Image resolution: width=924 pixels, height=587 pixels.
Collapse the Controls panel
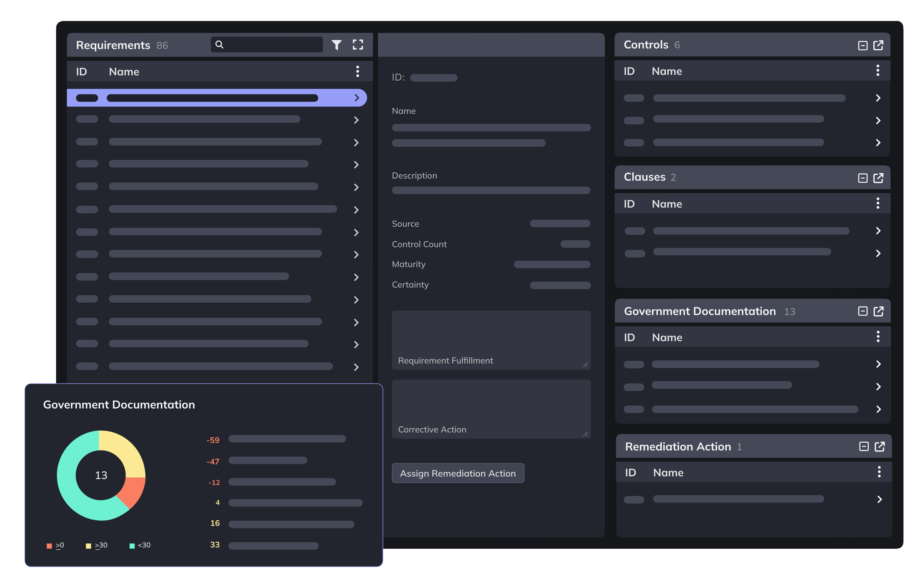pos(863,46)
